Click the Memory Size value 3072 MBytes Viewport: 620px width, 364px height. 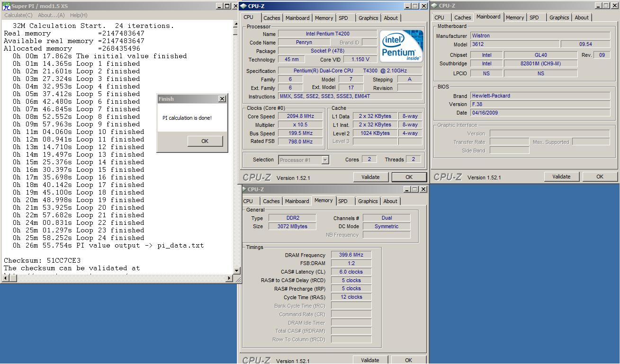tap(292, 227)
